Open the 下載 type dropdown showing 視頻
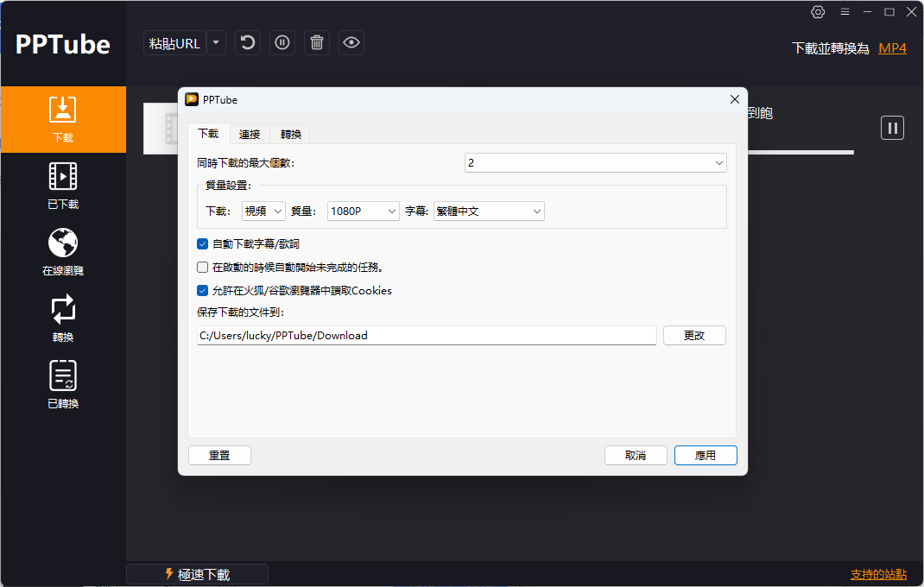The width and height of the screenshot is (924, 587). point(263,211)
